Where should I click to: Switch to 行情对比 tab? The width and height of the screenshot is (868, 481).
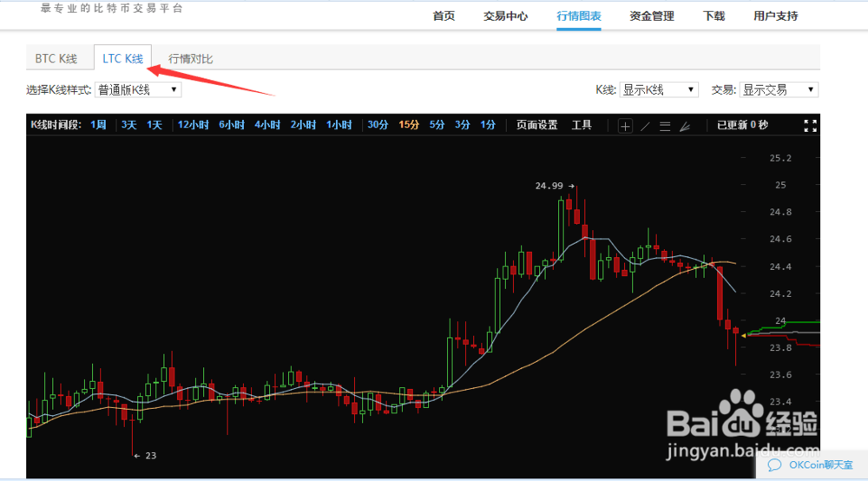click(x=190, y=59)
